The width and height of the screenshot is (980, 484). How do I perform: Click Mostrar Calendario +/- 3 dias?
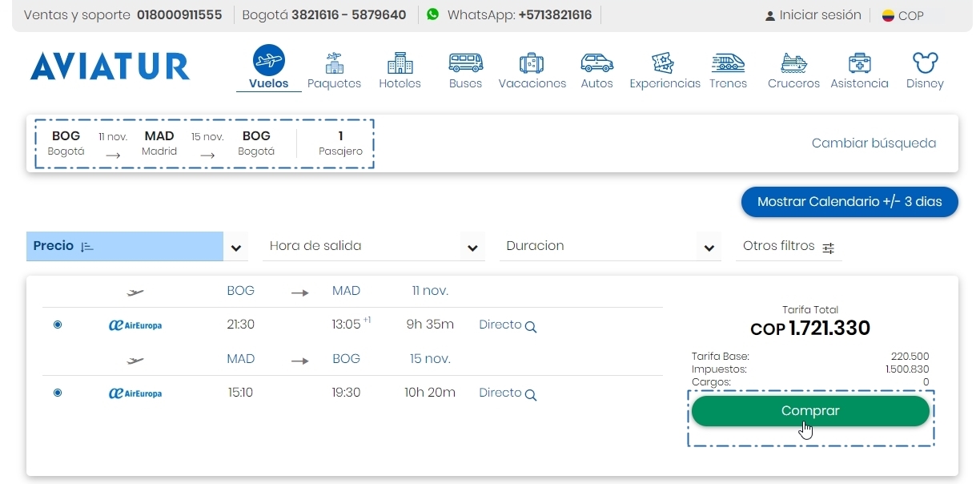[x=849, y=202]
